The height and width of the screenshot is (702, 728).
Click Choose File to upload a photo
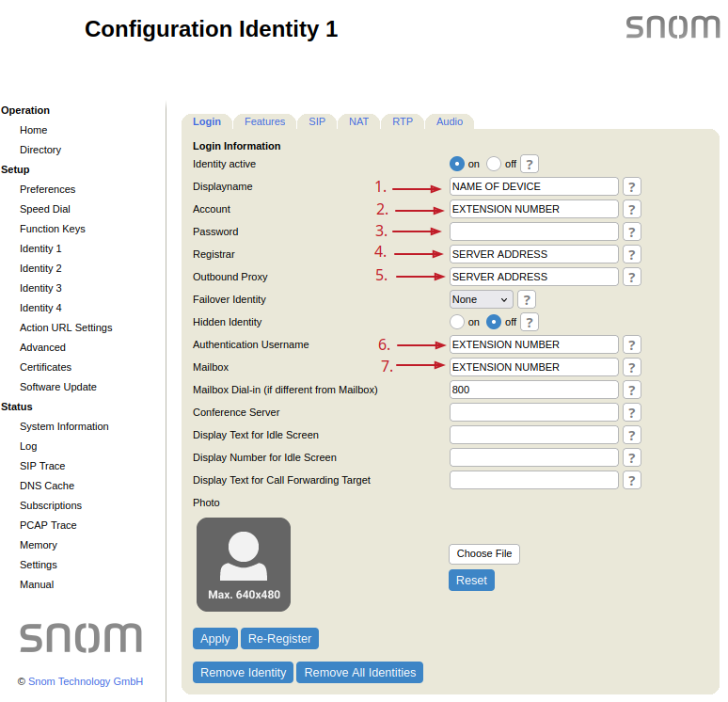pos(484,554)
